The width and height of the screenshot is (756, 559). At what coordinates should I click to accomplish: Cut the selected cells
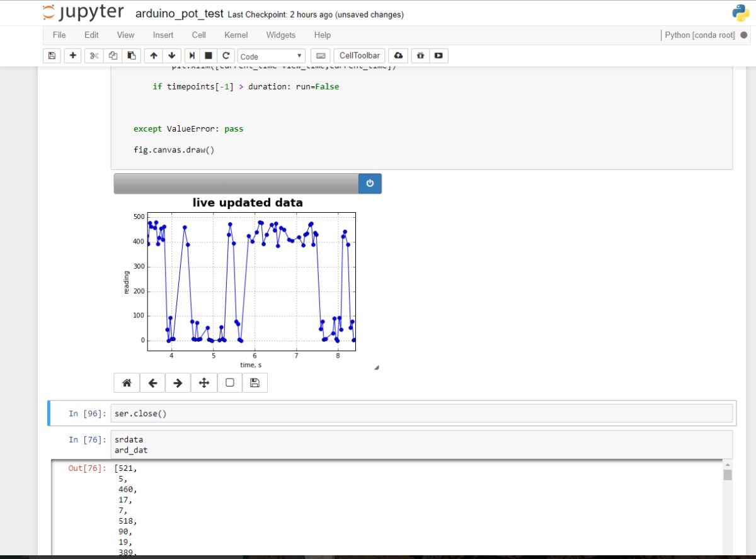pos(94,55)
